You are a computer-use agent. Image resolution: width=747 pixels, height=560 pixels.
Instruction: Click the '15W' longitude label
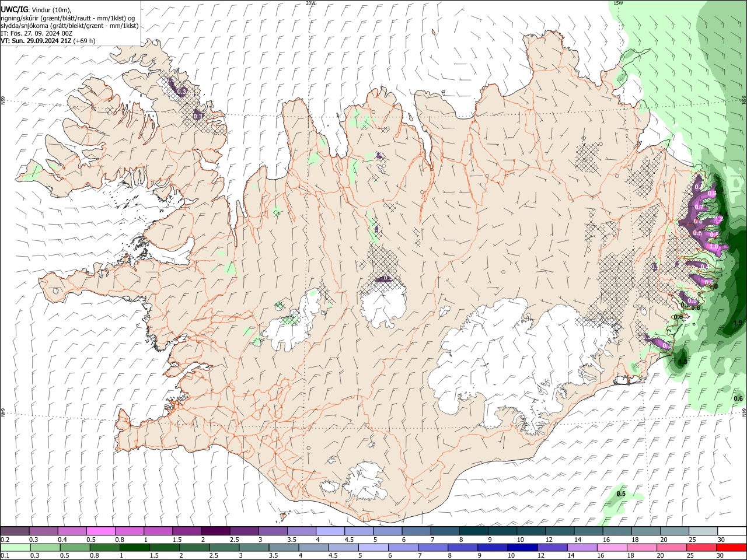619,3
